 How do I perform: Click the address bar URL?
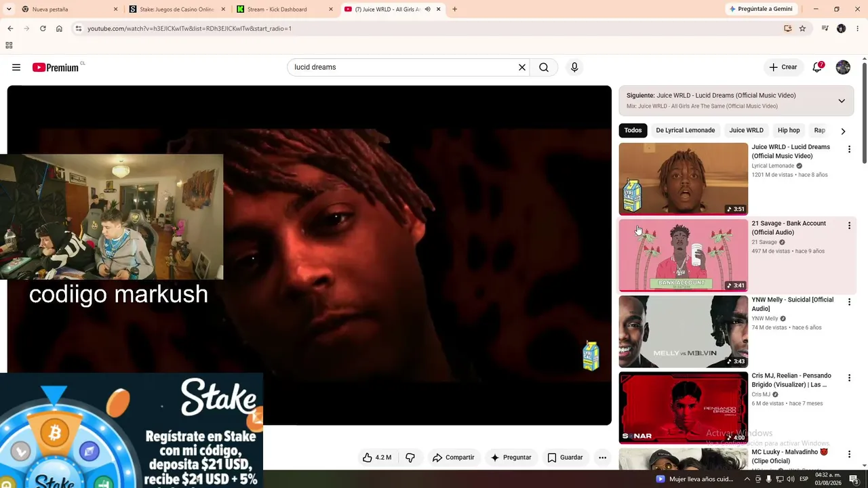click(189, 28)
